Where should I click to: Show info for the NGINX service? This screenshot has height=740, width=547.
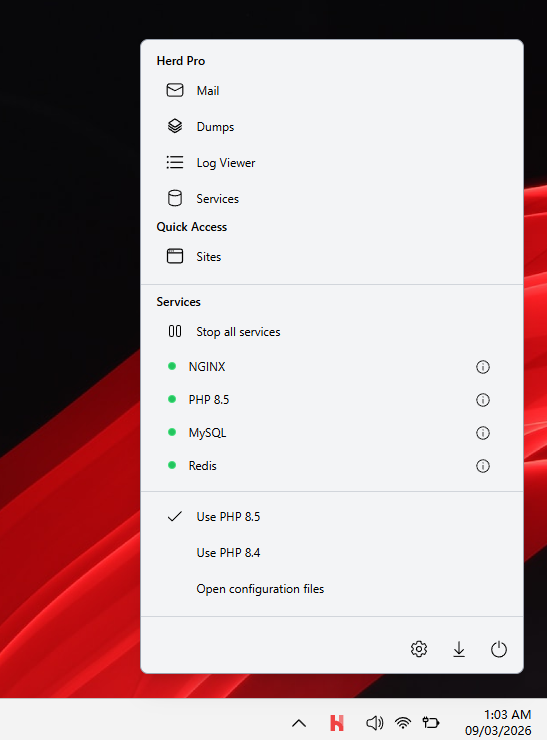[482, 367]
